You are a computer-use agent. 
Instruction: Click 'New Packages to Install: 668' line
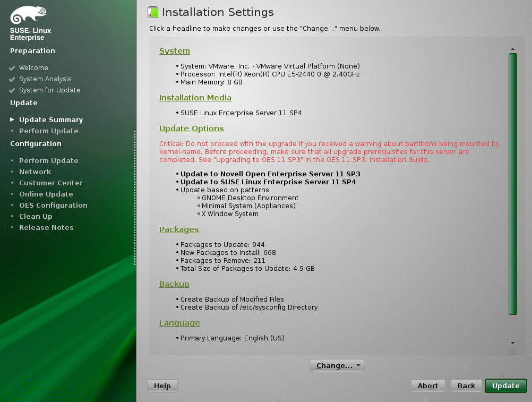tap(228, 253)
